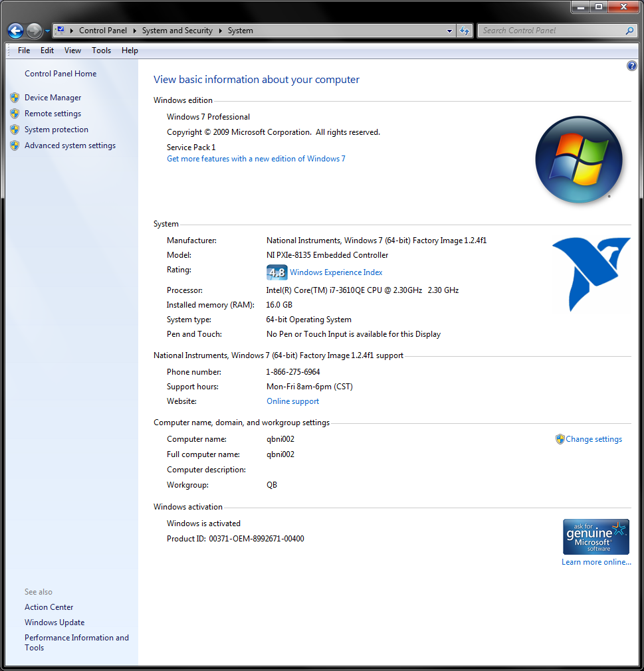Click the genuine Microsoft software badge
This screenshot has height=671, width=644.
[596, 537]
